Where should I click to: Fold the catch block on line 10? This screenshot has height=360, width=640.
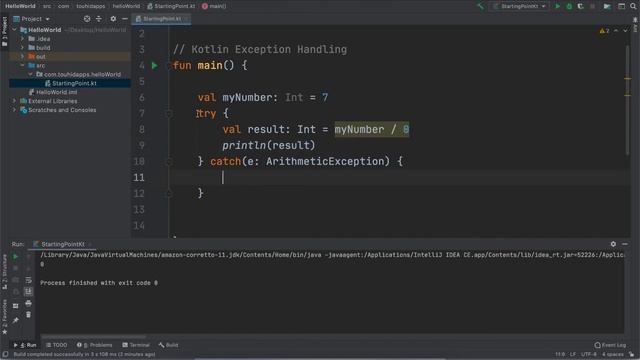pos(168,162)
